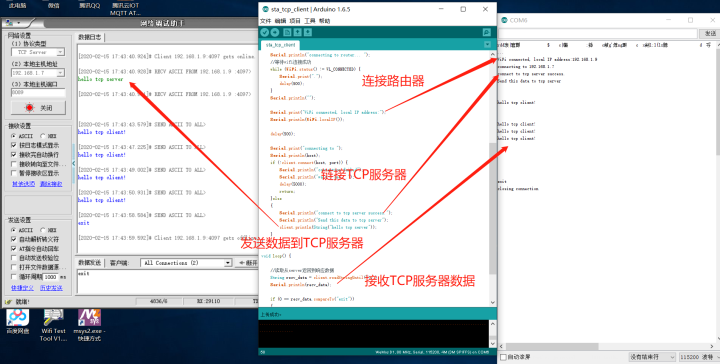This screenshot has height=364, width=720.
Task: Click the 1000 ms cycle period field
Action: (51, 277)
